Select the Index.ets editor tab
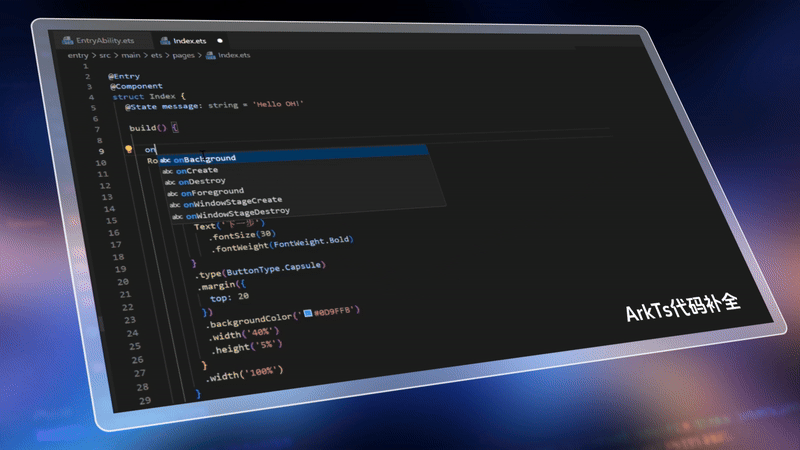800x450 pixels. 191,41
